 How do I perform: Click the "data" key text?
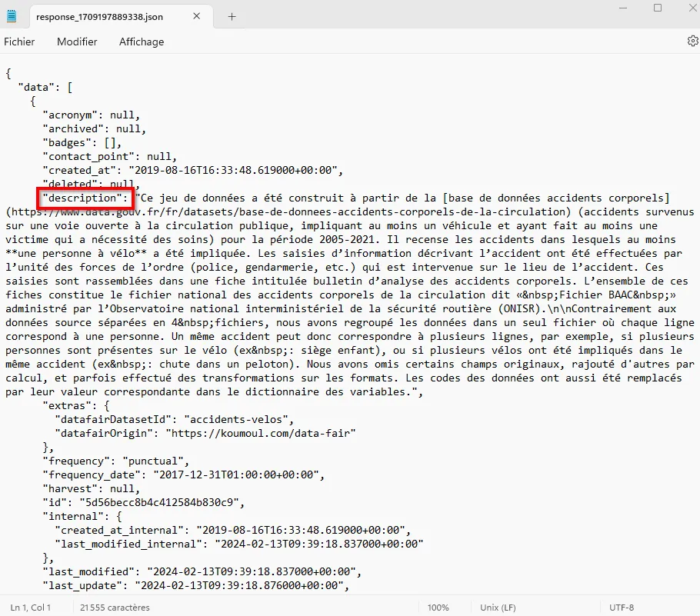click(x=39, y=87)
